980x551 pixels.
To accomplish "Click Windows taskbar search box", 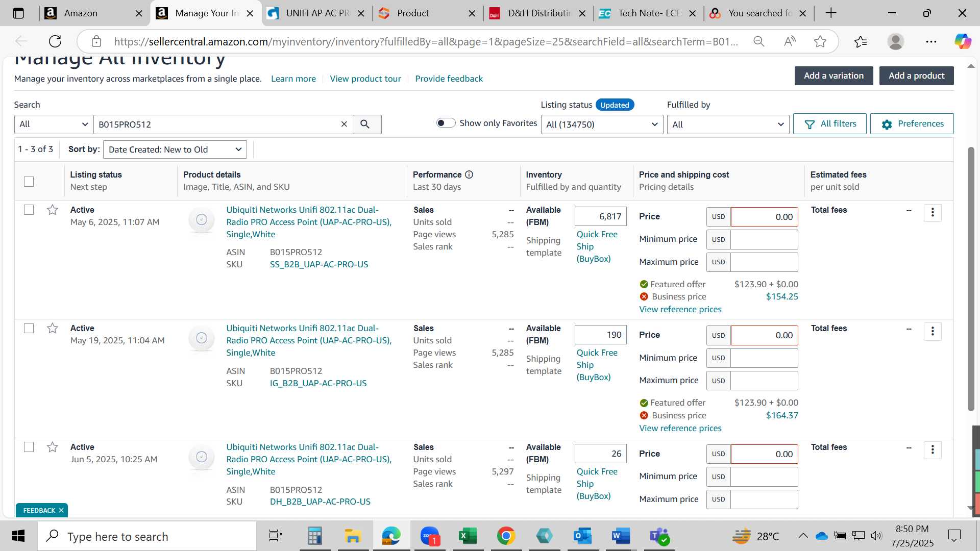I will tap(147, 536).
